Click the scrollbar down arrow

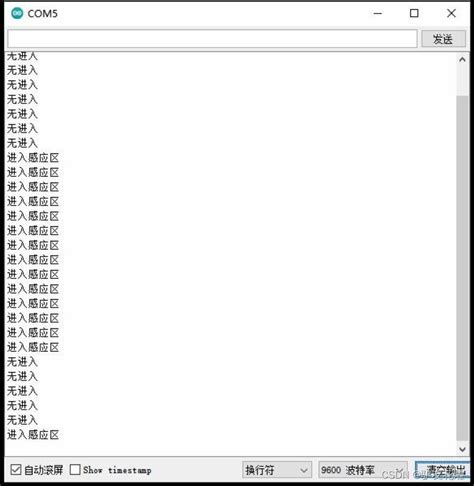point(462,449)
